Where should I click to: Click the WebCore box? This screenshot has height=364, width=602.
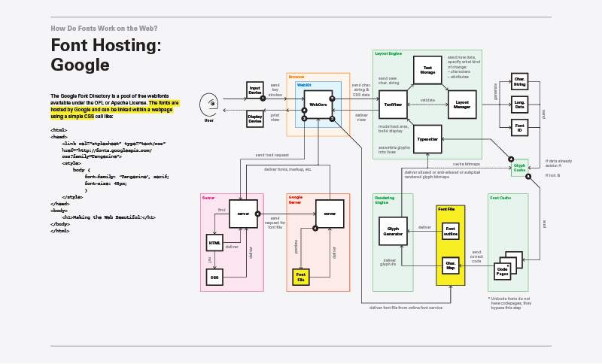318,105
